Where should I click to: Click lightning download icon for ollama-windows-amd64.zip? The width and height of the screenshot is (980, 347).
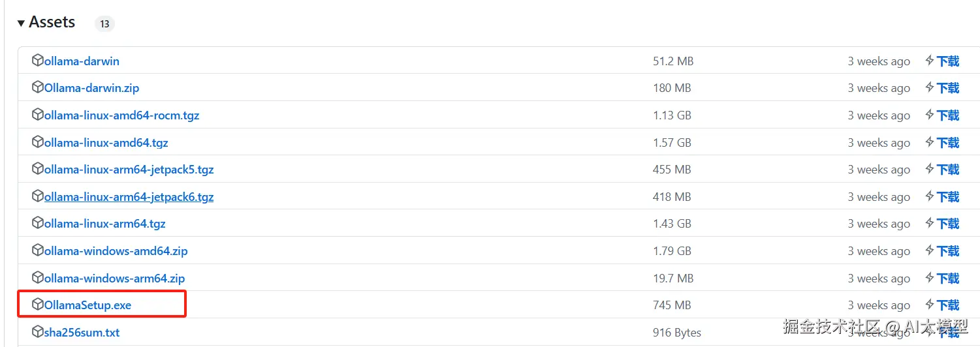click(x=930, y=250)
